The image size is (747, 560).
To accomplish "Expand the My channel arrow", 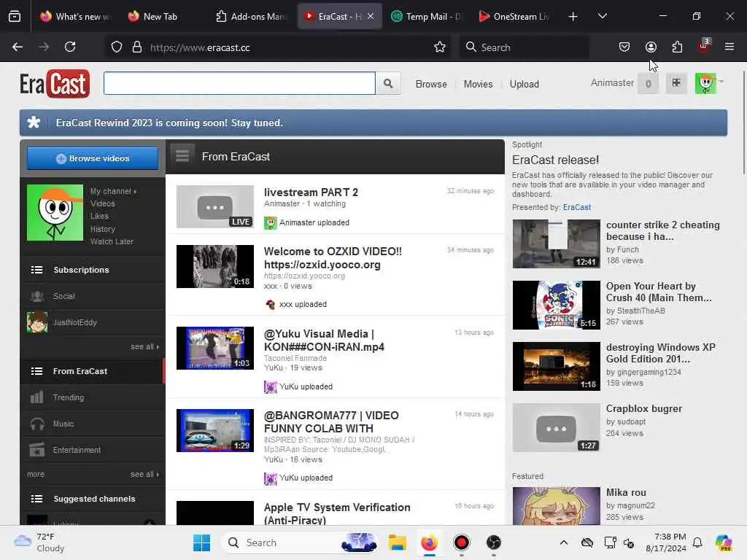I will tap(135, 192).
